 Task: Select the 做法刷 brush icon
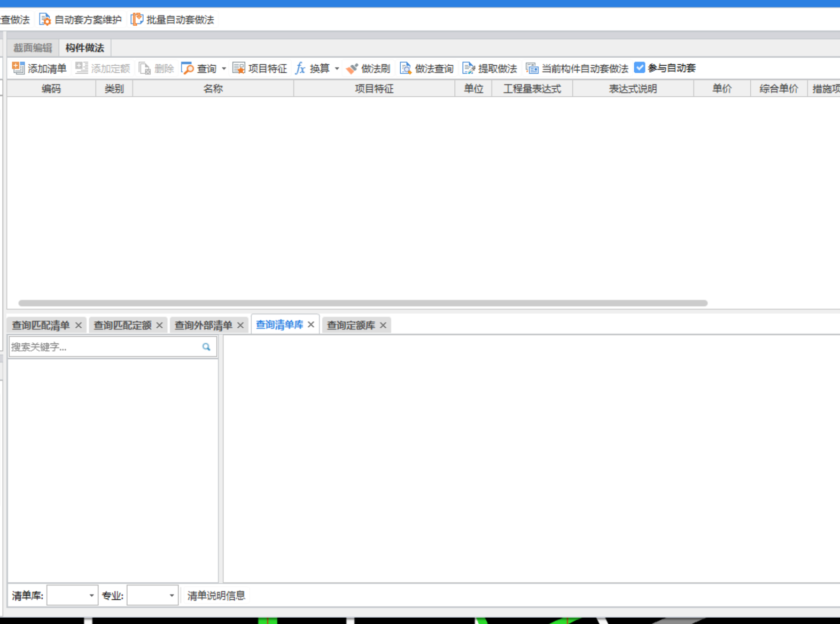coord(352,68)
